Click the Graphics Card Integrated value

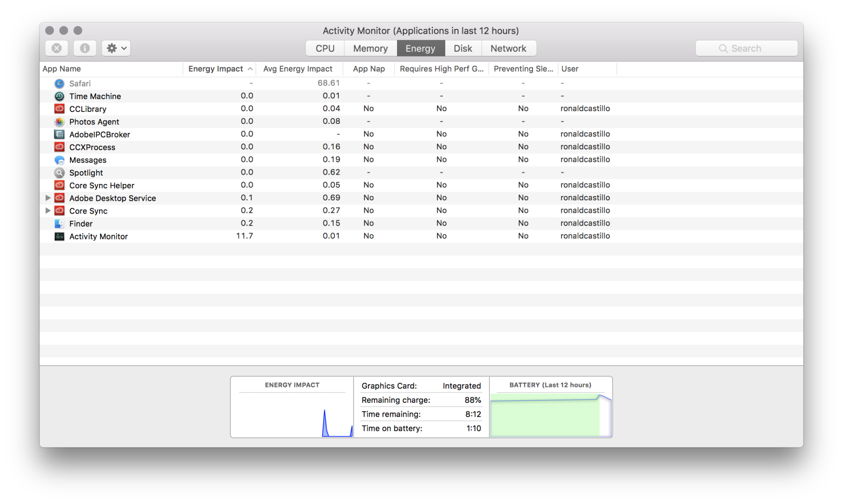[462, 386]
